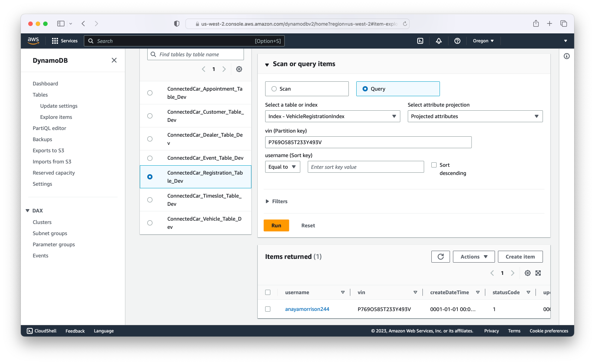Viewport: 595px width, 364px height.
Task: Go back in the browser history
Action: (83, 23)
